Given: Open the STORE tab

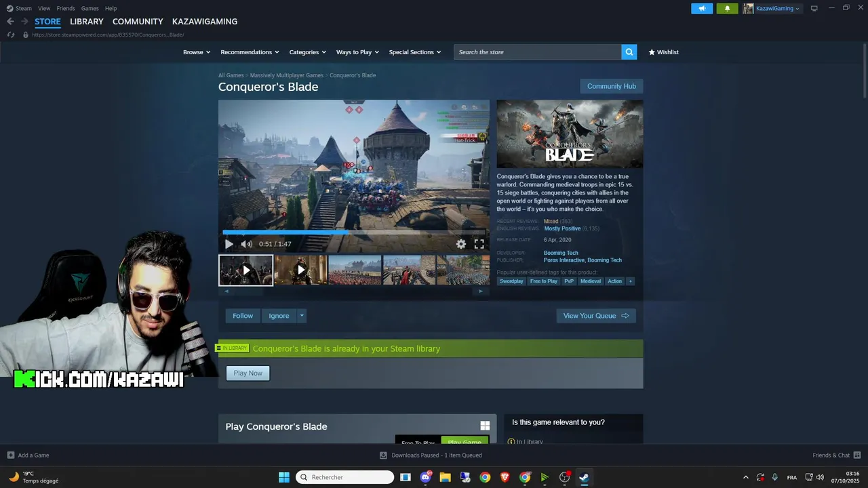Looking at the screenshot, I should [47, 22].
